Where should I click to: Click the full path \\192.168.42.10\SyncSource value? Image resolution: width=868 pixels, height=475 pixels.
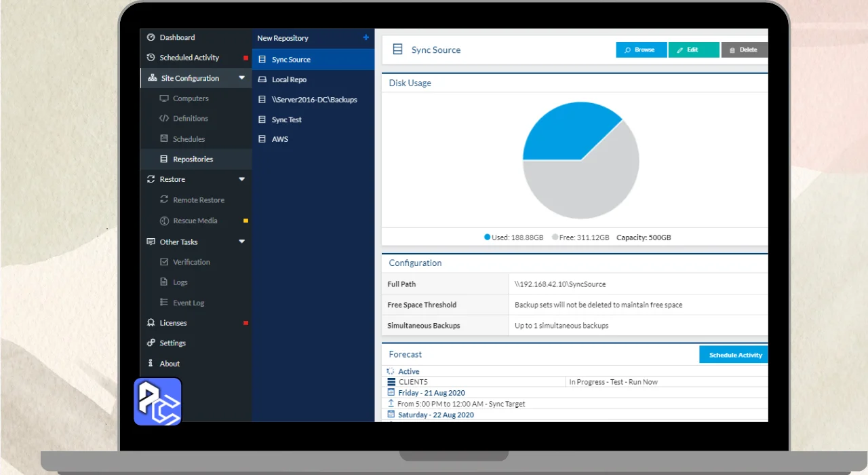coord(560,284)
